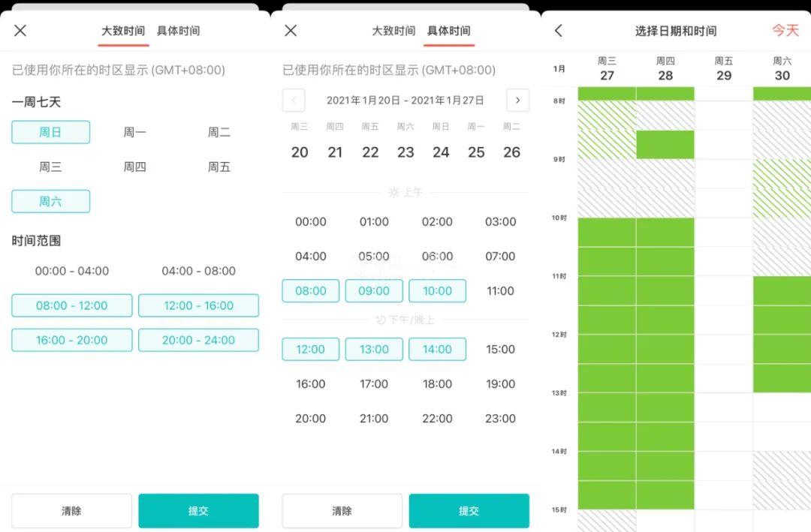811x532 pixels.
Task: Pick date 21 (周四) in the week row
Action: (x=335, y=152)
